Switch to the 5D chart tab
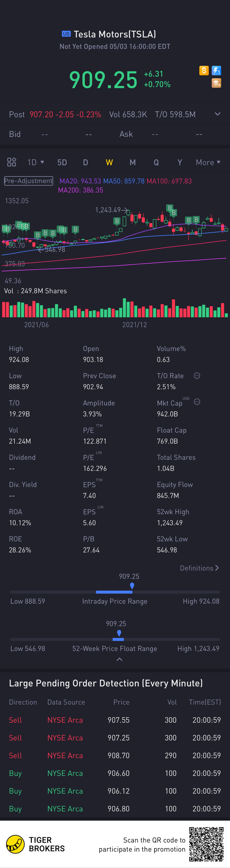Viewport: 230px width, 868px height. coord(62,162)
